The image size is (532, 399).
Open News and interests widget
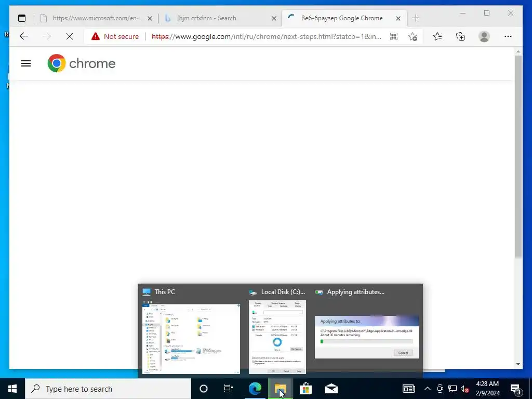pos(408,389)
